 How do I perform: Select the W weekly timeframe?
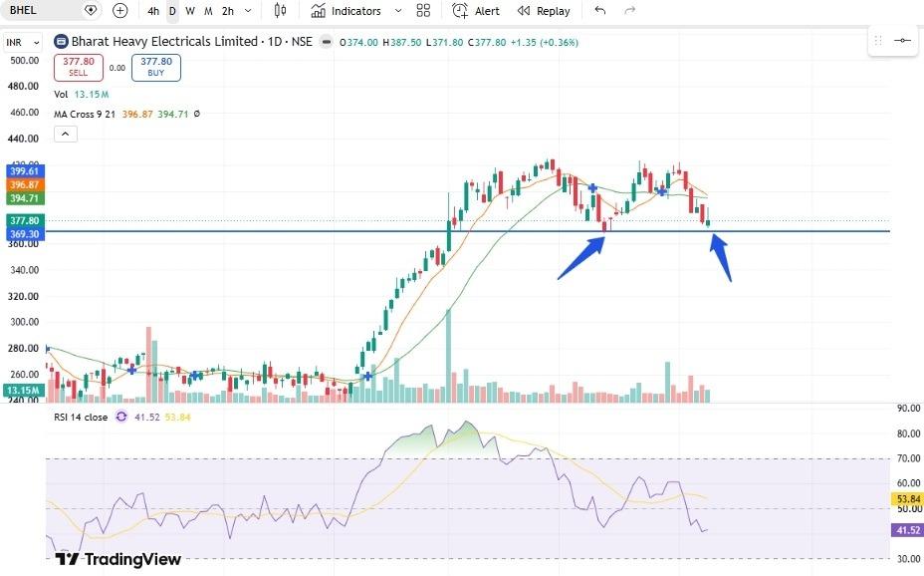[190, 11]
